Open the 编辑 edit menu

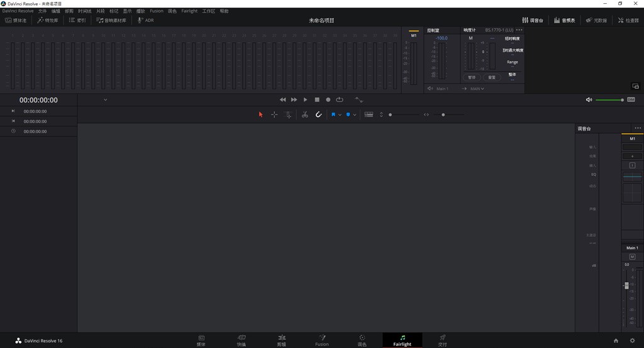pos(56,11)
